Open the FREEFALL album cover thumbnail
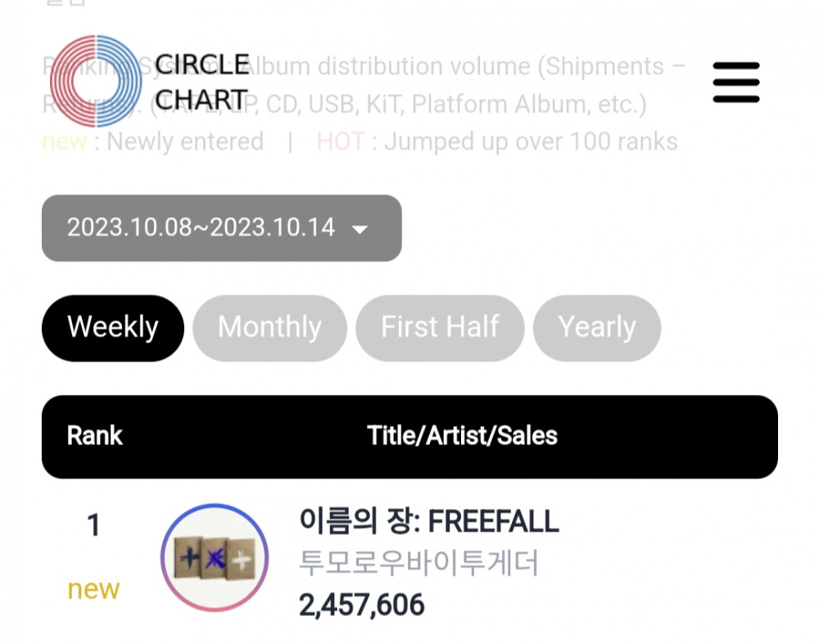The width and height of the screenshot is (819, 644). pos(215,558)
